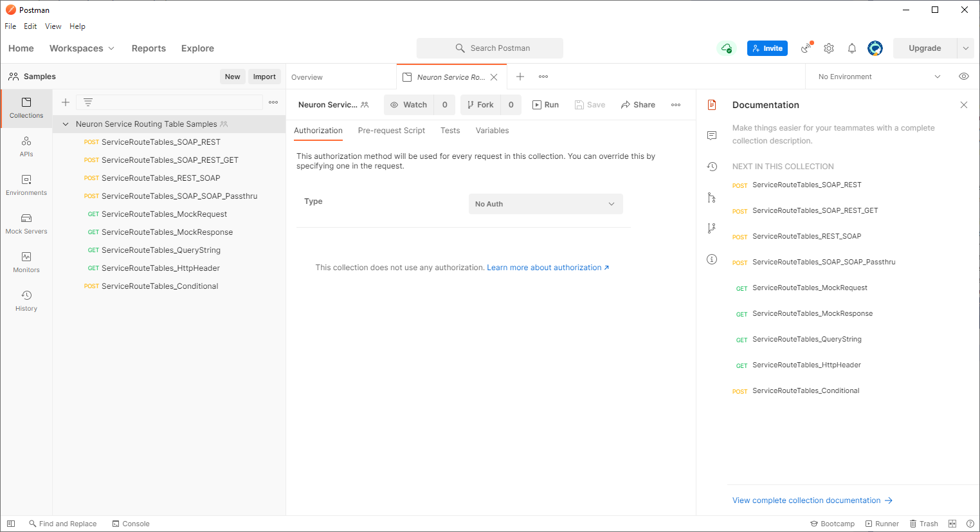Viewport: 980px width, 532px height.
Task: Open the Monitors sidebar panel
Action: (x=26, y=262)
